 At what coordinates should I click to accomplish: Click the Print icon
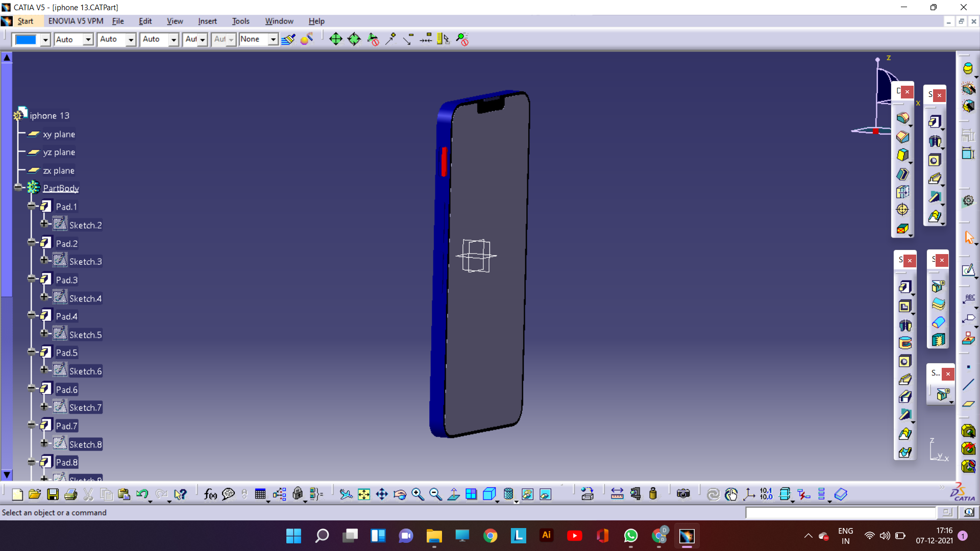tap(70, 494)
